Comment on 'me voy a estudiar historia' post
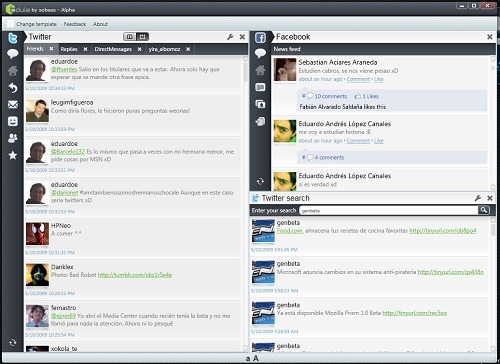This screenshot has width=500, height=364. 358,141
